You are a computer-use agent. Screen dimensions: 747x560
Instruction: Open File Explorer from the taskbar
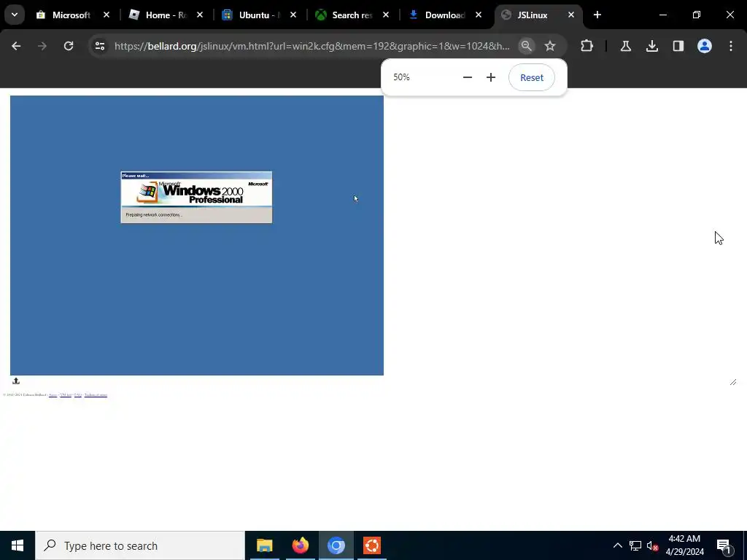(x=264, y=545)
